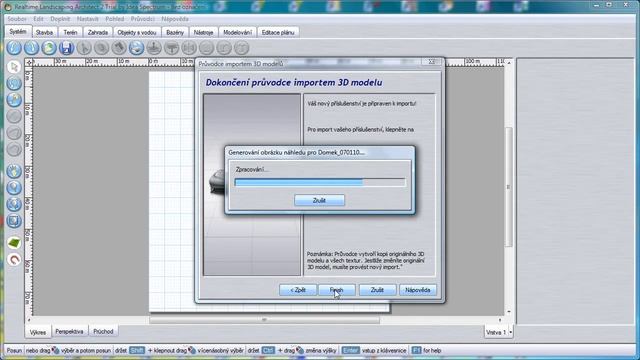Click the scissors Cut icon
Screen dimensions: 640x360
coord(84,48)
